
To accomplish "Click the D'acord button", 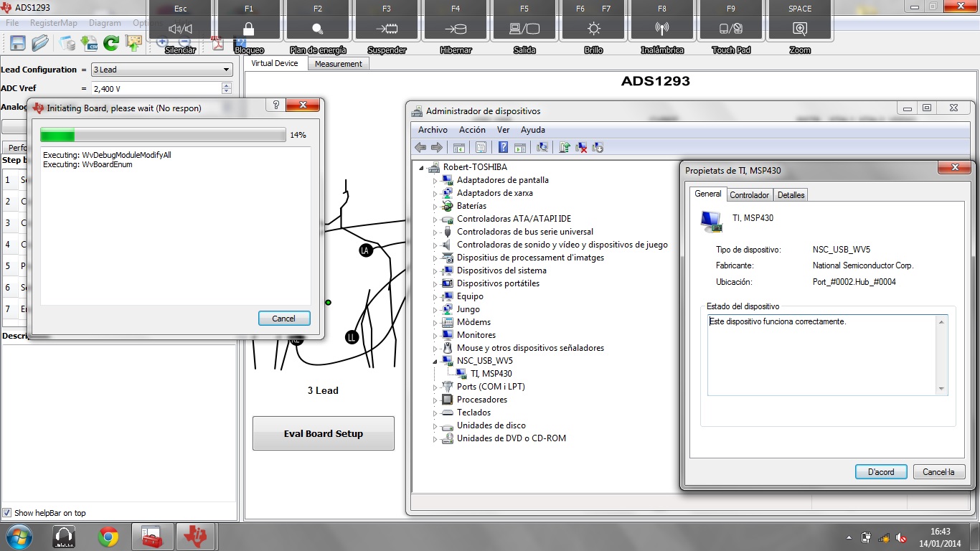I will tap(880, 472).
